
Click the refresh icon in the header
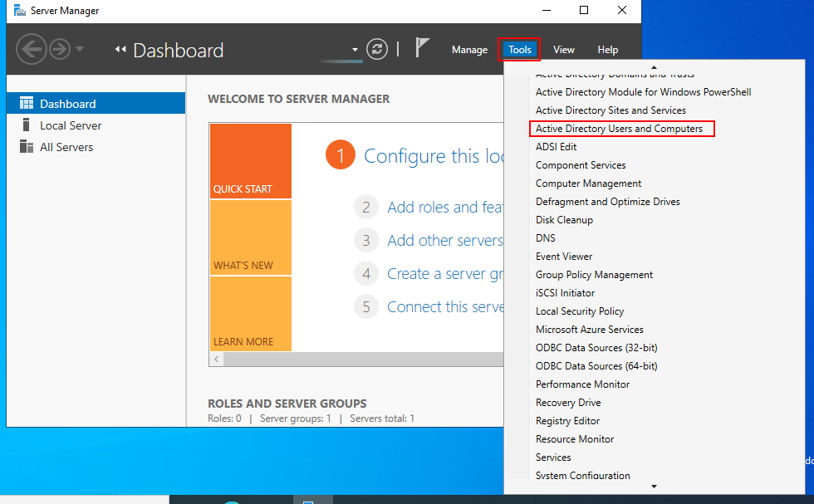[377, 49]
